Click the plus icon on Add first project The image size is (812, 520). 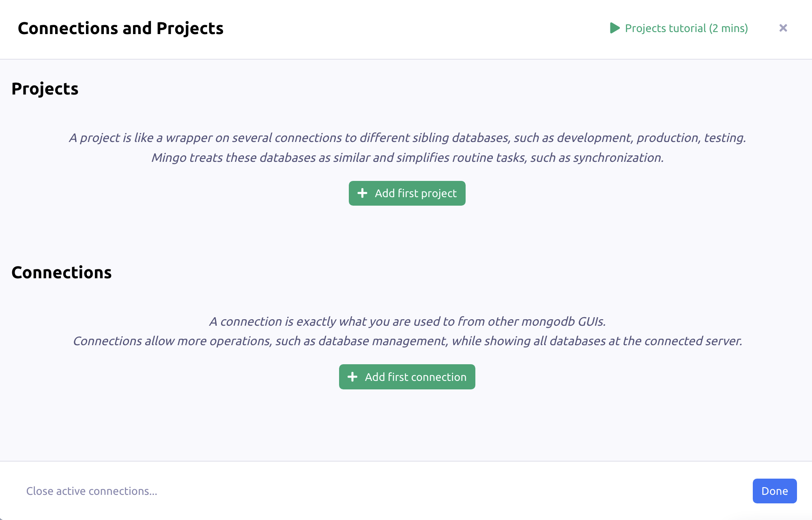click(x=362, y=193)
